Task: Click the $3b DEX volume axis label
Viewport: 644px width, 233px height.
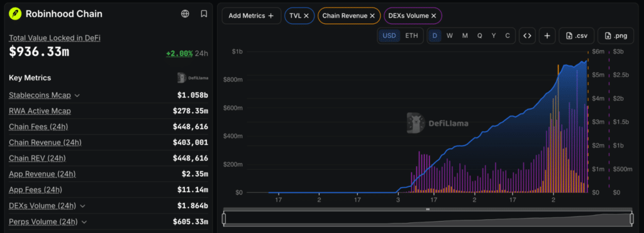Action: 619,52
